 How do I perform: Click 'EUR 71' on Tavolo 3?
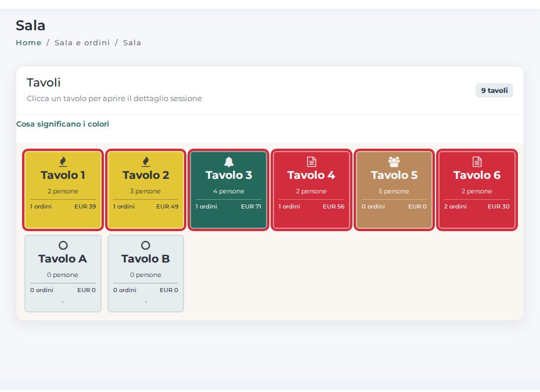(251, 206)
